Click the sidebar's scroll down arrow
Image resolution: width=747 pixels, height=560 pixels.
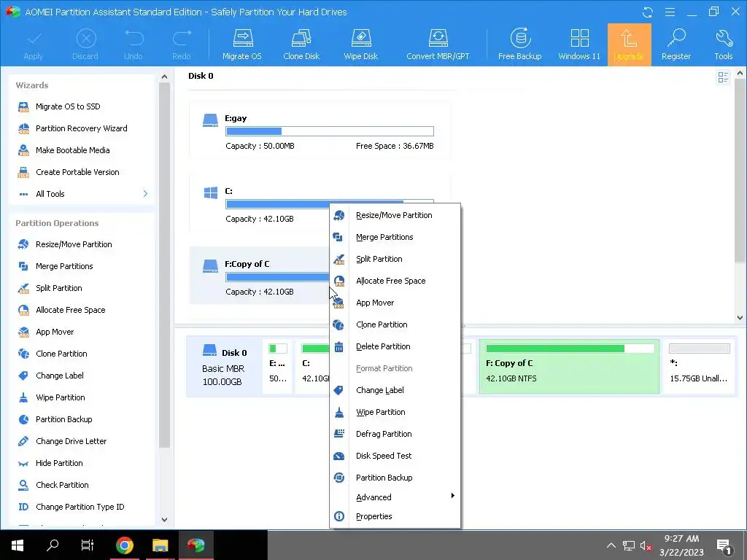tap(164, 520)
